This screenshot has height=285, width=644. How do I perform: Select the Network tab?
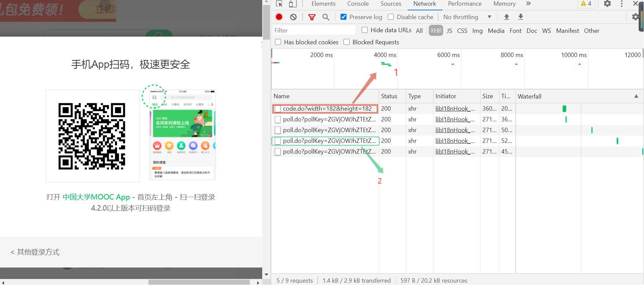click(x=425, y=4)
